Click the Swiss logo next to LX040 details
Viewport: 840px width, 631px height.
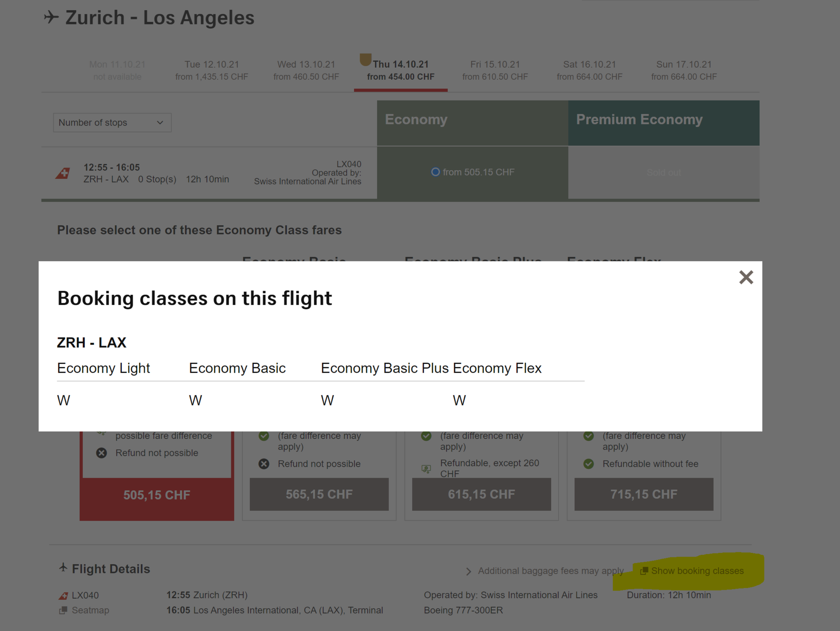pos(63,596)
